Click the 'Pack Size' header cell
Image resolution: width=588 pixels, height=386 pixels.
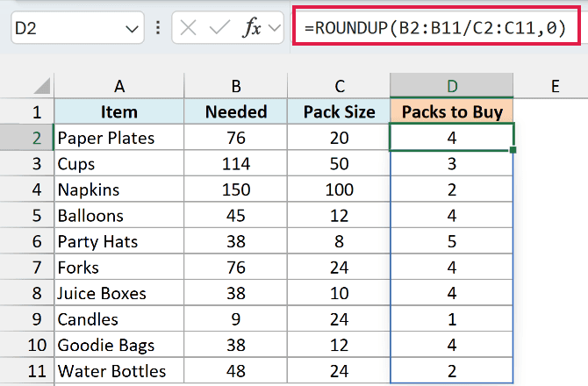(x=339, y=111)
